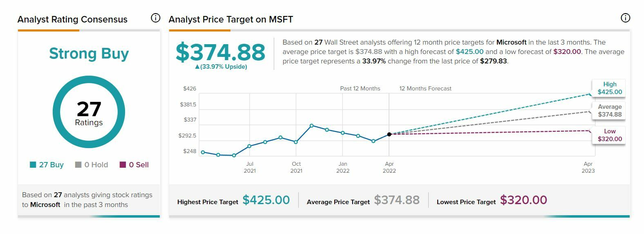Click teal Buy legend color square

pos(33,165)
